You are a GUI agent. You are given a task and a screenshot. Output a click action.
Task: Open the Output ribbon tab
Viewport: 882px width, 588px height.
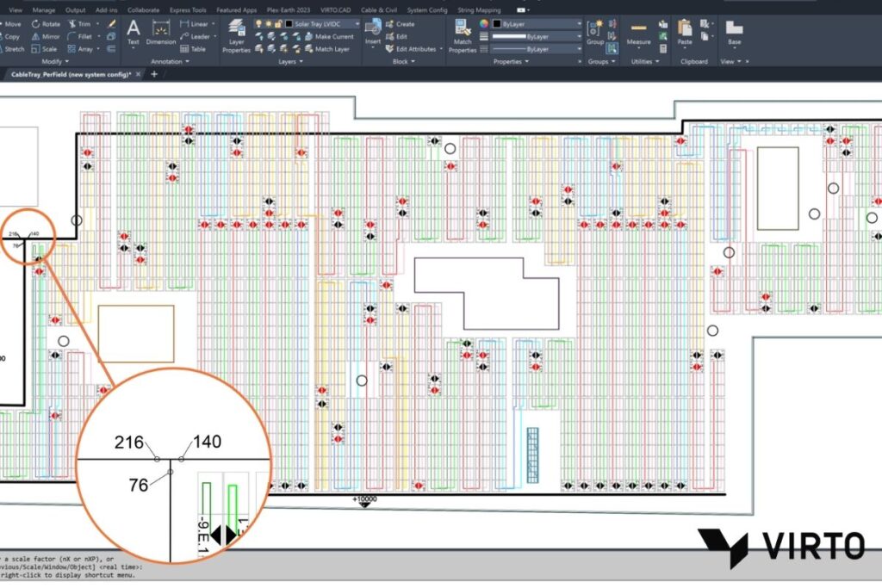click(x=76, y=9)
